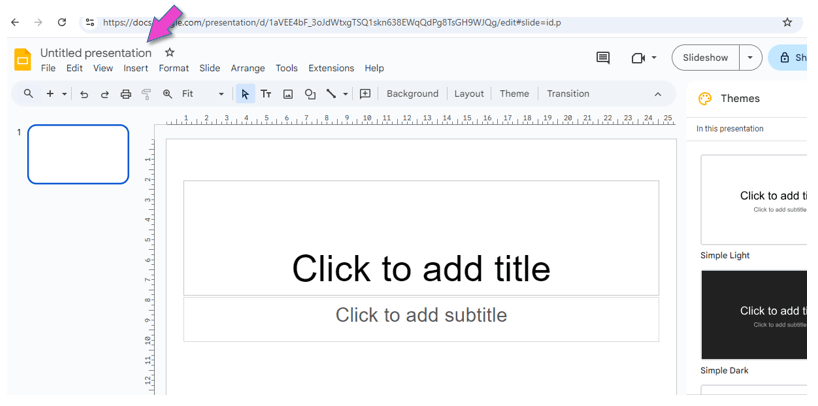This screenshot has width=818, height=406.
Task: Click the Slideshow button
Action: coord(705,58)
